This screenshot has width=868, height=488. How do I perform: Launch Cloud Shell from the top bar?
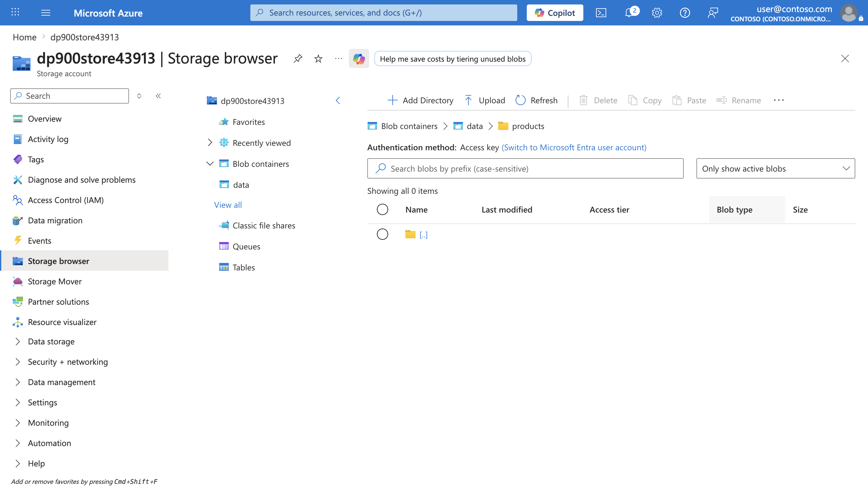(601, 13)
